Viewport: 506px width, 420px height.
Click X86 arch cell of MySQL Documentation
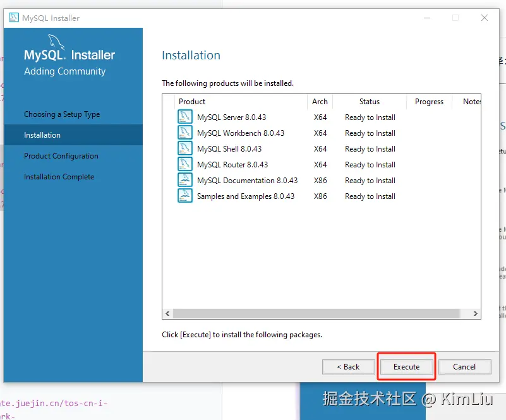(320, 181)
